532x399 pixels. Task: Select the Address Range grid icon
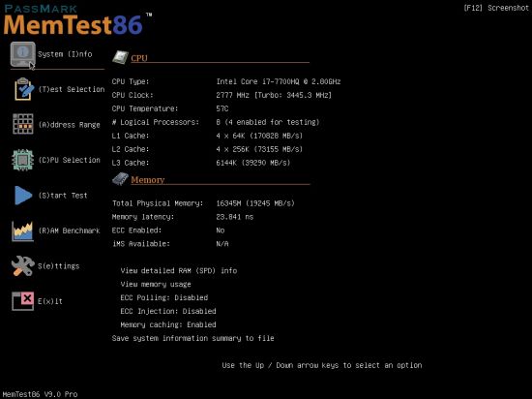pyautogui.click(x=23, y=124)
